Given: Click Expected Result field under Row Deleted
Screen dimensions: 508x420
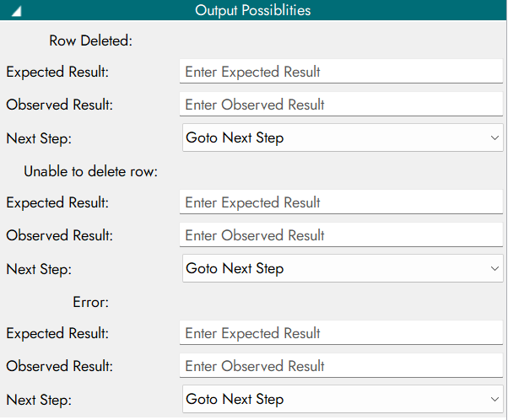Looking at the screenshot, I should click(341, 72).
